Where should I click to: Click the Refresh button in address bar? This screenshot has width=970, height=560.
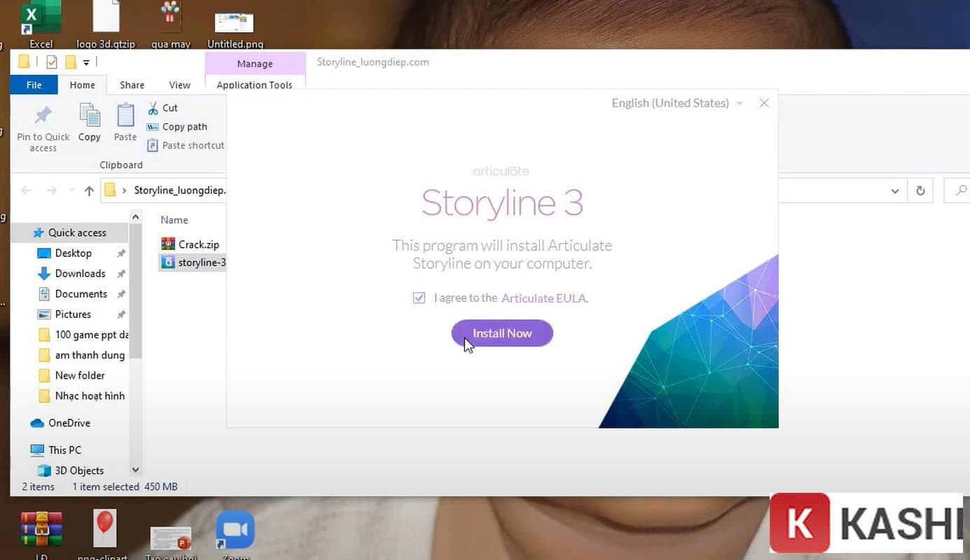[920, 190]
